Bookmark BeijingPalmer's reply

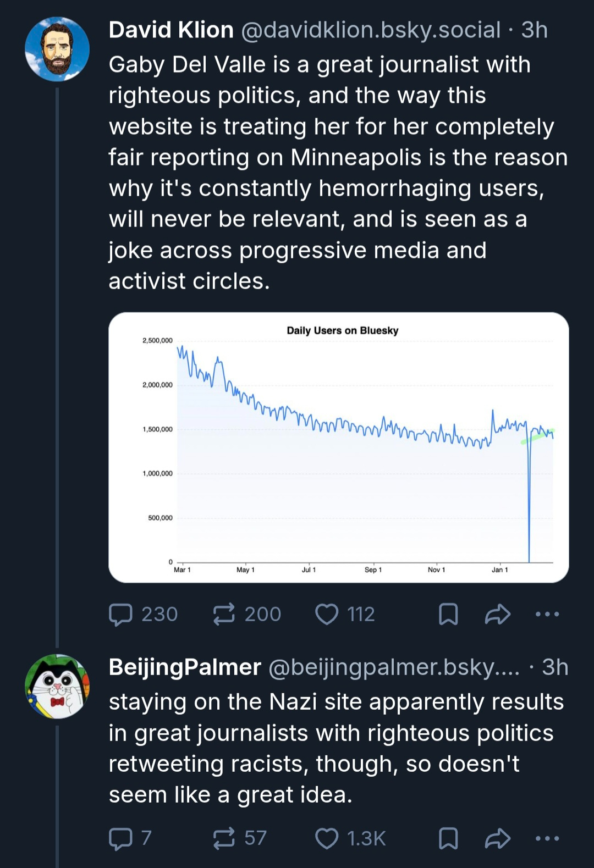tap(448, 838)
